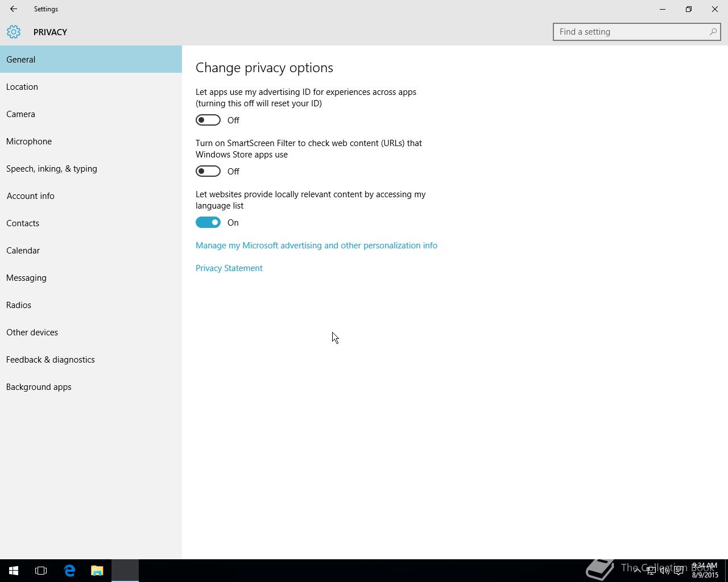Click the search magnifier icon

pyautogui.click(x=713, y=32)
